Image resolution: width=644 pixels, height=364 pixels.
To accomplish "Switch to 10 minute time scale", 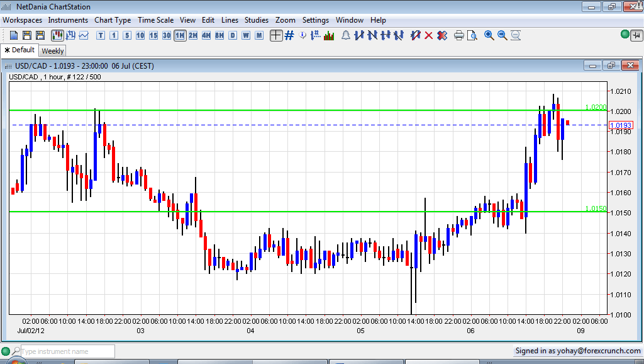I will [x=140, y=35].
